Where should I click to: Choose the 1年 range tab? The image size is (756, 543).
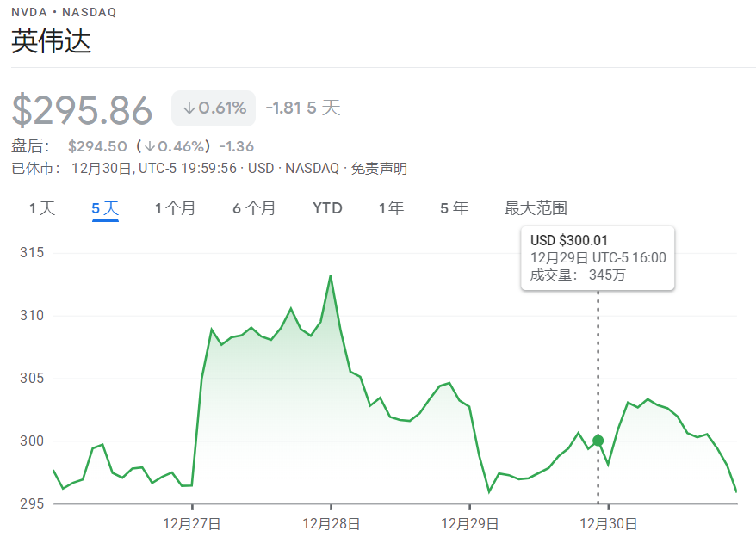coord(391,208)
